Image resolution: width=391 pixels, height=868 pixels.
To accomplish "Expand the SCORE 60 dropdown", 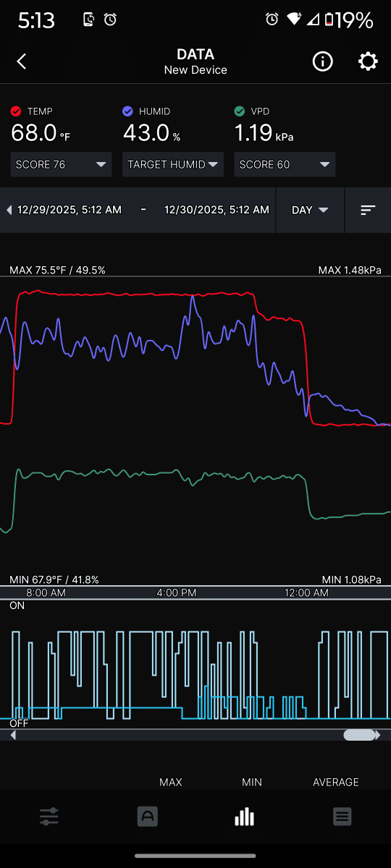I will (285, 164).
